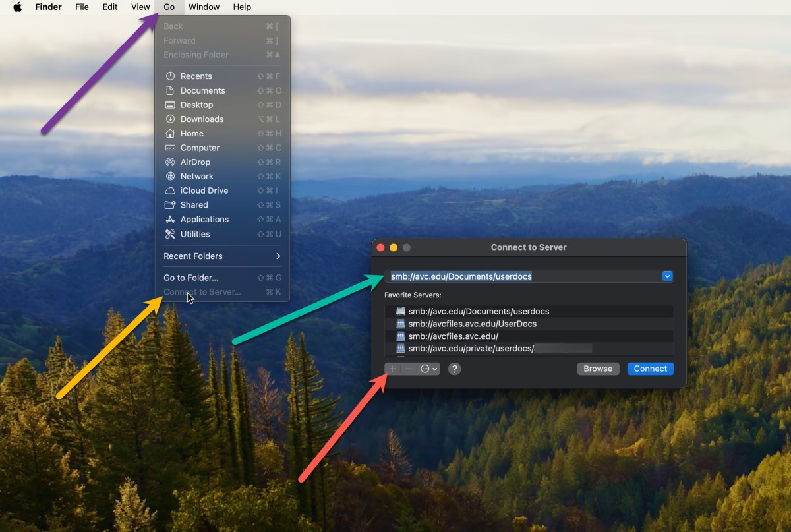Open the server address history dropdown
Image resolution: width=791 pixels, height=532 pixels.
[667, 276]
